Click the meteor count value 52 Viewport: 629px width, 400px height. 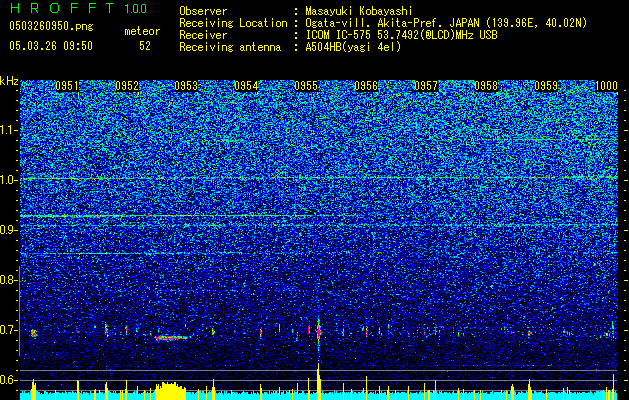tap(145, 46)
